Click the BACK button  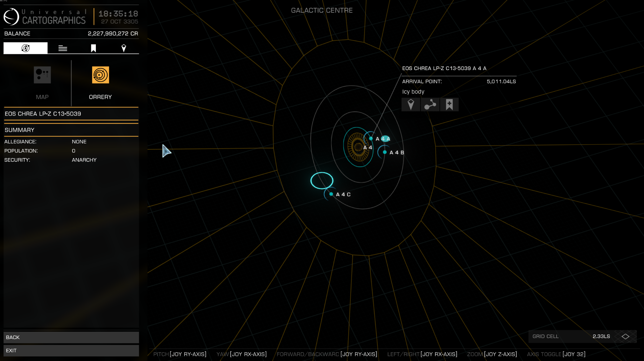click(71, 337)
